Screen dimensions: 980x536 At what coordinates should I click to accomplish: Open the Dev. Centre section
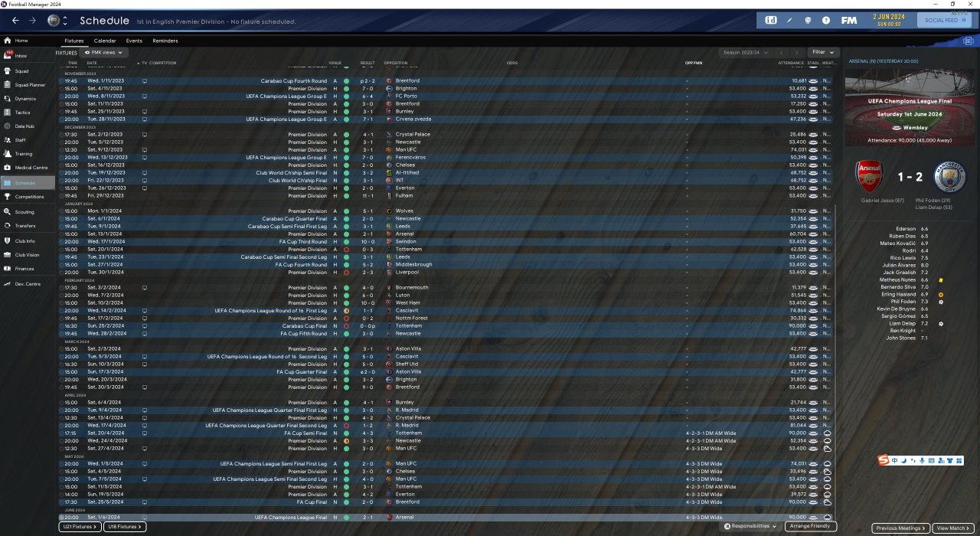27,284
